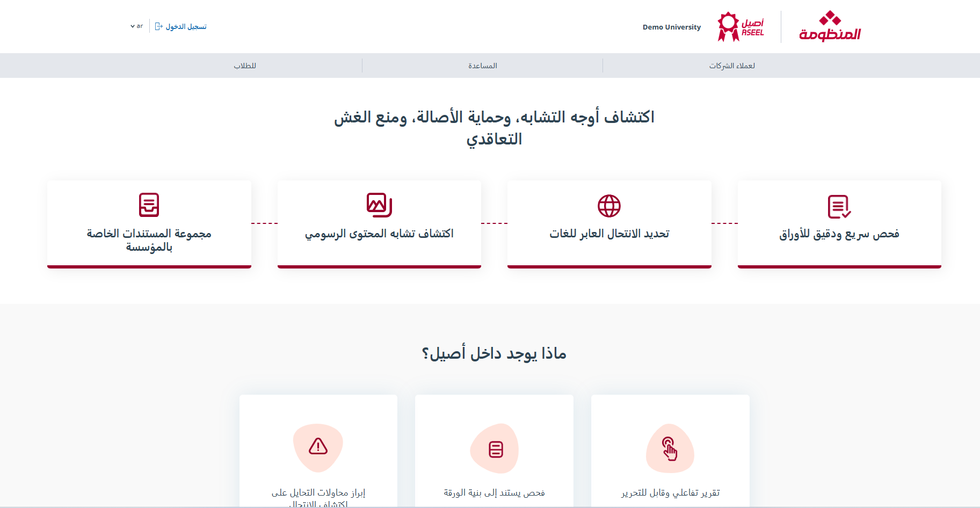Click the touch pointer icon for interactive report

coord(670,448)
